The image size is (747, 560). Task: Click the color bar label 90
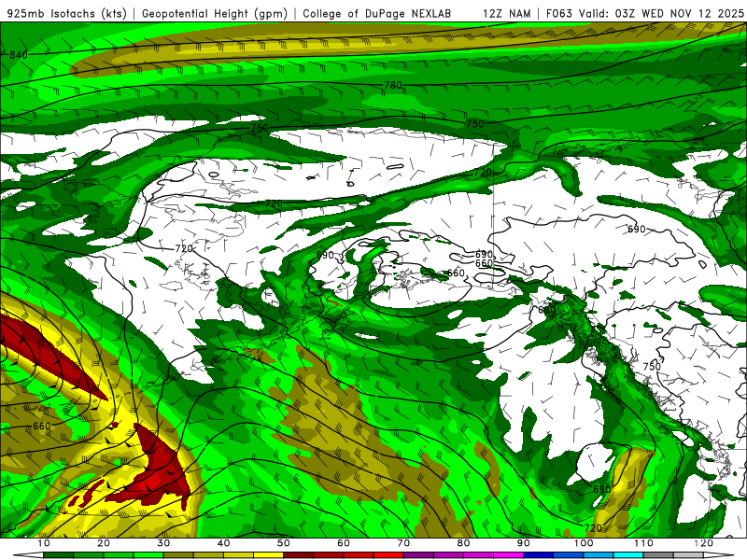(524, 543)
